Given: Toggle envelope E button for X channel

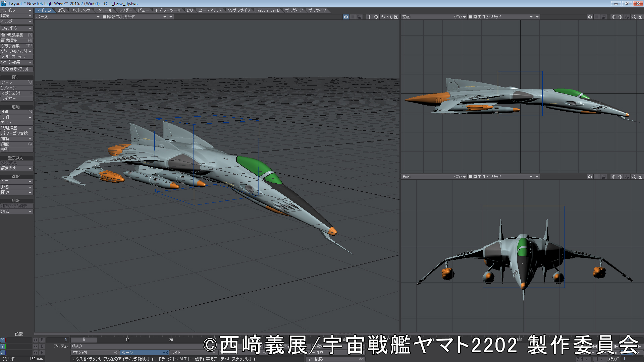Looking at the screenshot, I should pos(42,340).
